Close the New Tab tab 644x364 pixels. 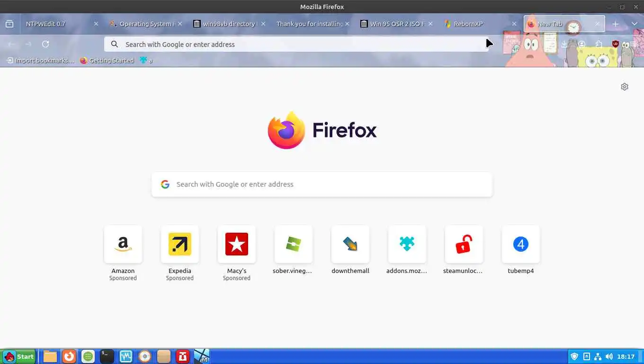click(x=597, y=24)
